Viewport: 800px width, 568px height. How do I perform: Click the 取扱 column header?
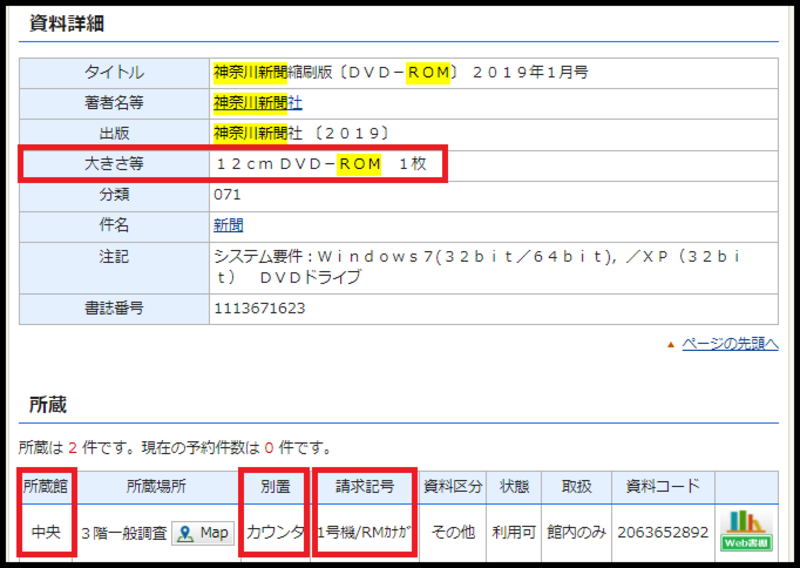pos(576,487)
